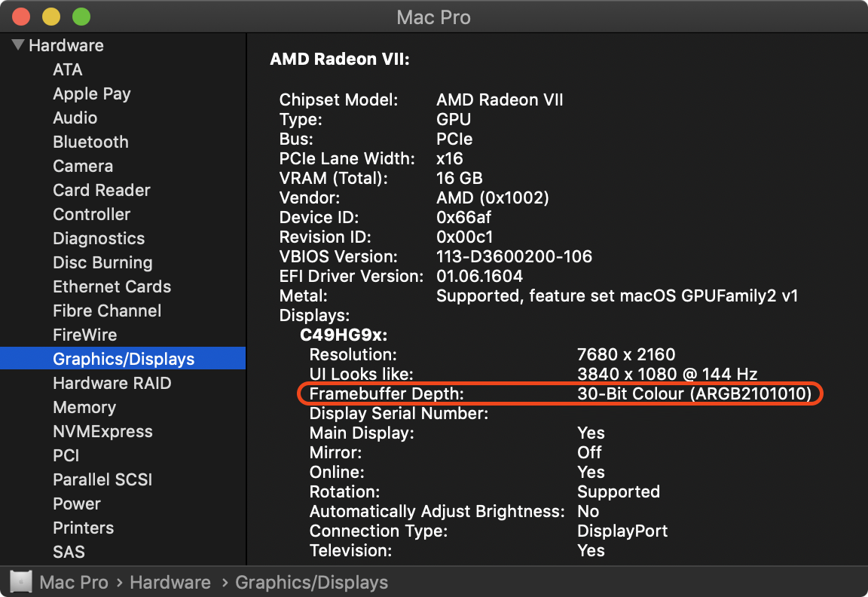The width and height of the screenshot is (868, 597).
Task: Click the Device ID value 0x66af
Action: 464,218
